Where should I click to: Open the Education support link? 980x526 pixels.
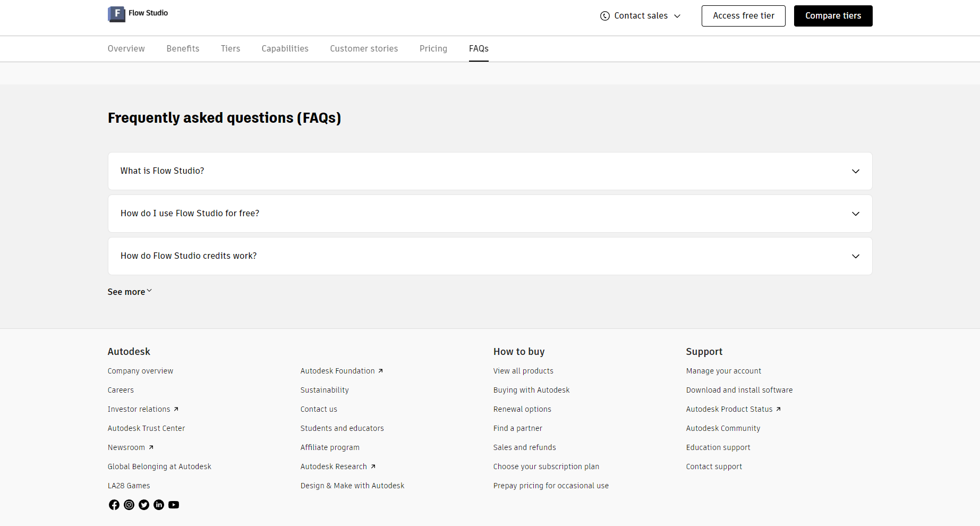tap(718, 447)
